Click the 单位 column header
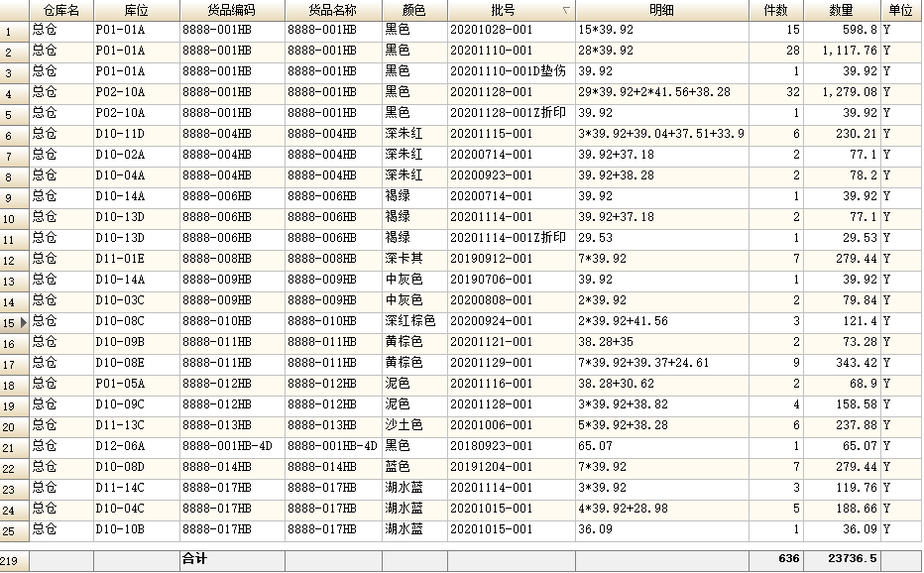The width and height of the screenshot is (924, 573). (900, 10)
